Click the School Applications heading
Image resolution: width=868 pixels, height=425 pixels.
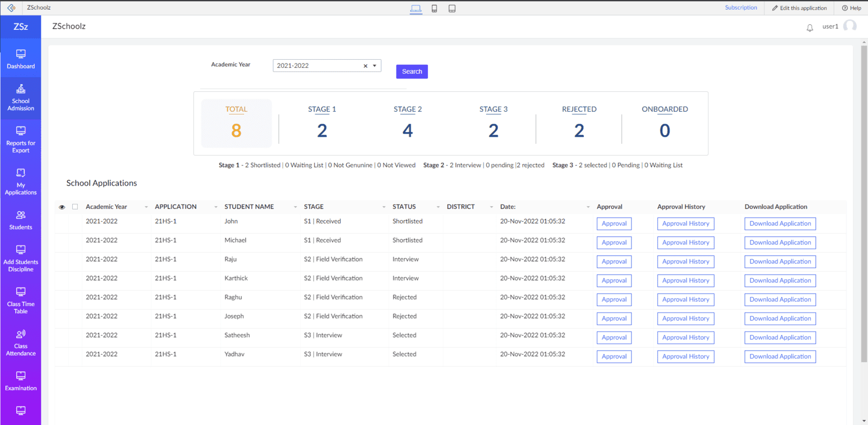point(101,183)
